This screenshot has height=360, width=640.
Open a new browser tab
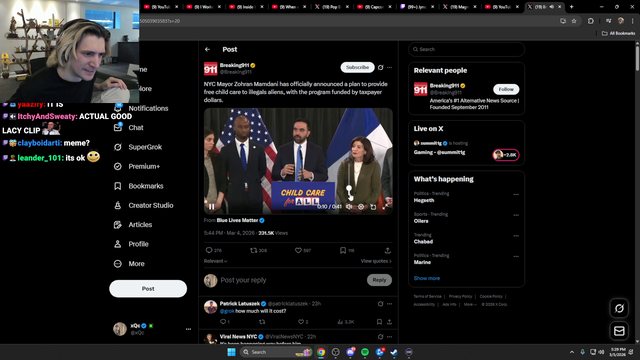coord(571,7)
